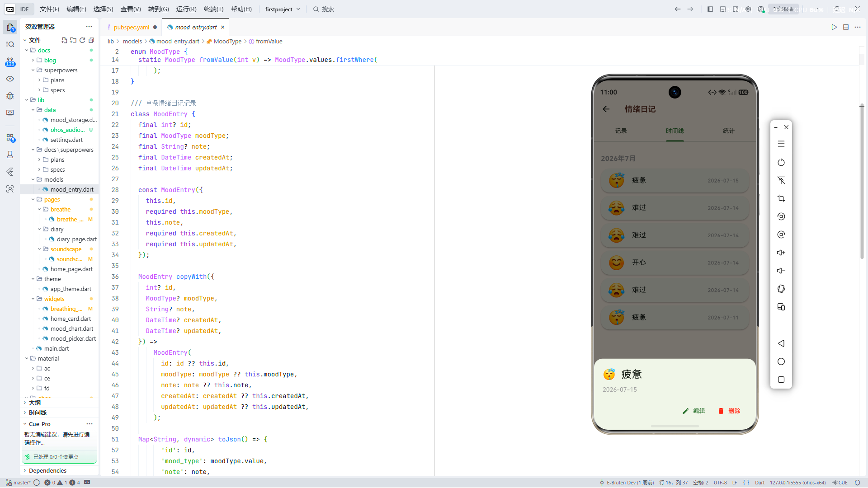Toggle bottom panel visibility in title bar
868x488 pixels.
pos(723,9)
